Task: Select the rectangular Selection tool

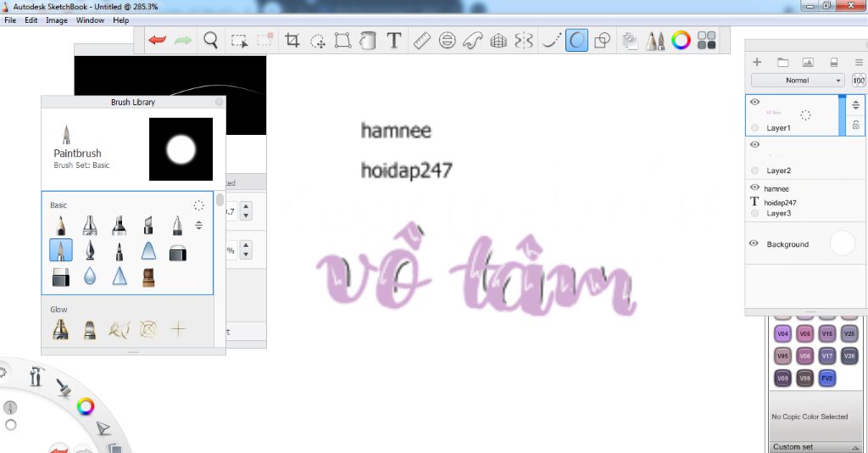Action: point(239,41)
